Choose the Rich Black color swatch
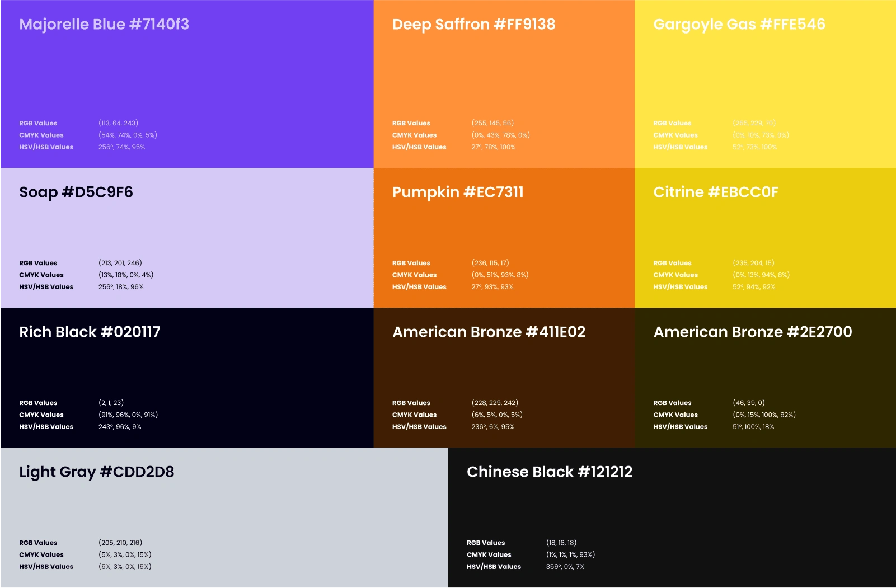The image size is (896, 588). pos(187,378)
